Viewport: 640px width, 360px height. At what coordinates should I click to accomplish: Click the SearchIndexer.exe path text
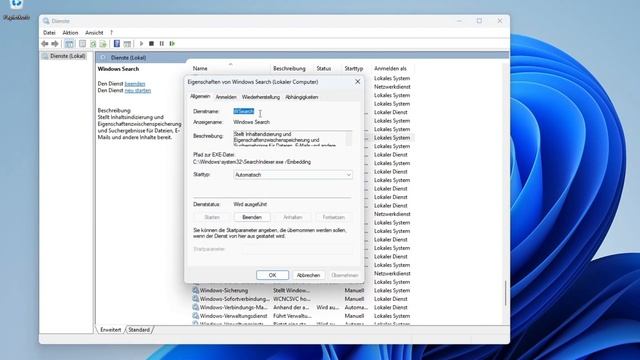(252, 162)
